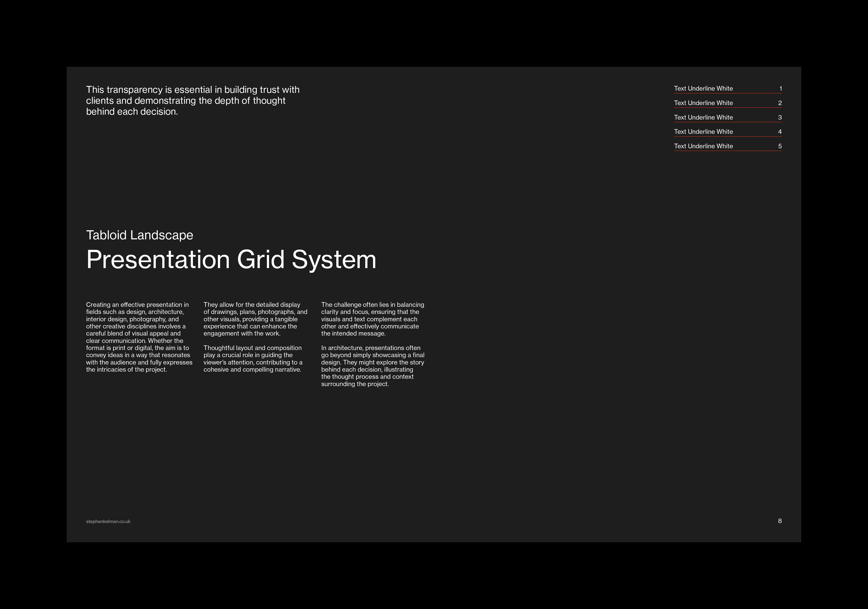Viewport: 868px width, 609px height.
Task: Click the second 'Text Underline White' entry
Action: tap(703, 103)
